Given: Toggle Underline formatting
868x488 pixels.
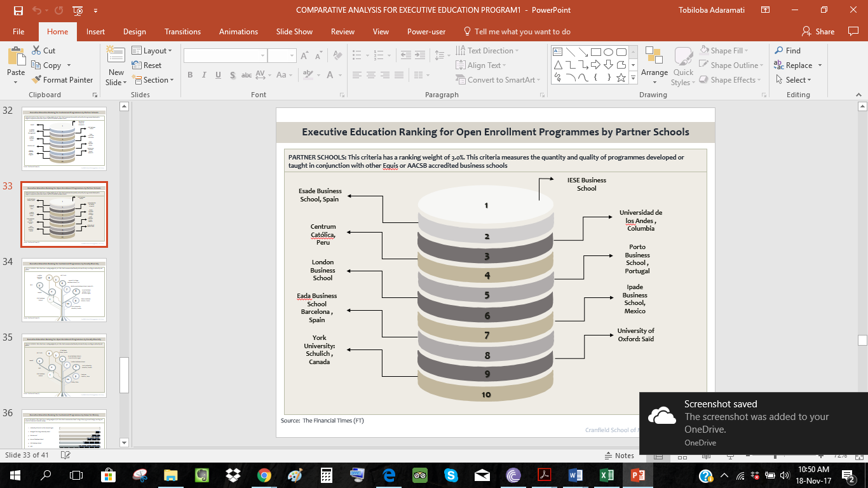Looking at the screenshot, I should tap(218, 75).
